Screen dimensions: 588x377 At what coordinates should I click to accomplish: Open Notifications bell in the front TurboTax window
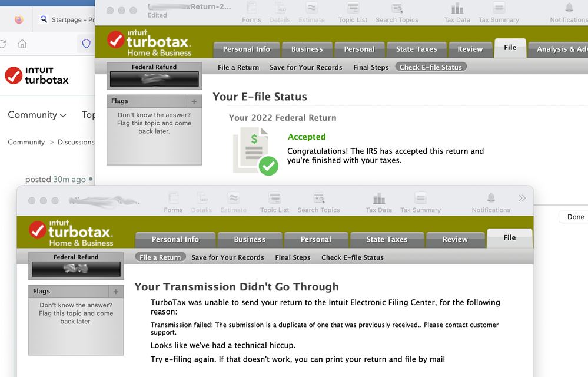491,203
